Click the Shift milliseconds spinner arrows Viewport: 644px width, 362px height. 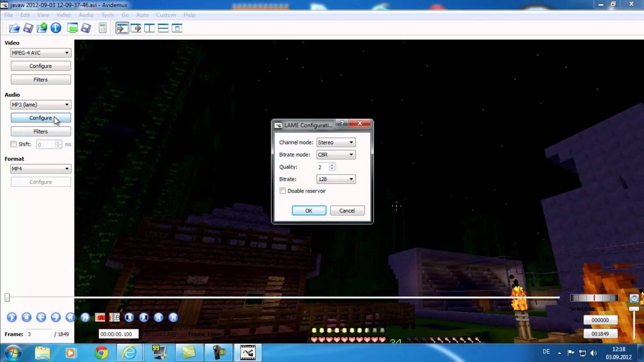click(x=58, y=144)
